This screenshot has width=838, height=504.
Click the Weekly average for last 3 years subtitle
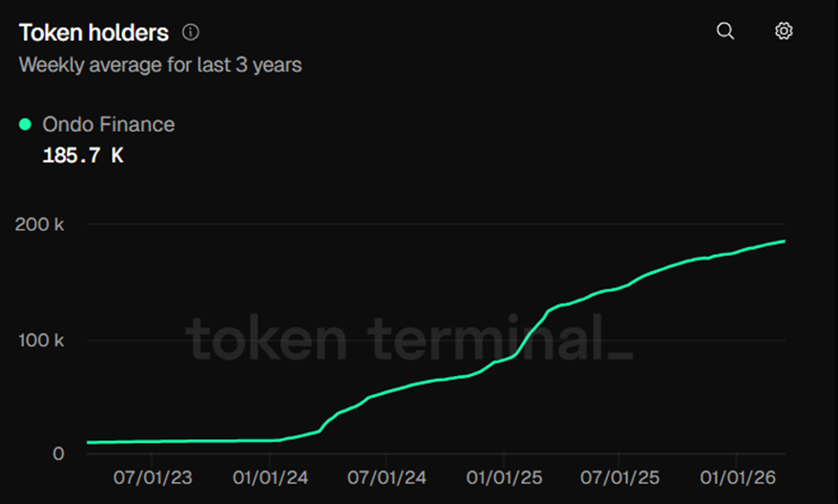click(160, 66)
